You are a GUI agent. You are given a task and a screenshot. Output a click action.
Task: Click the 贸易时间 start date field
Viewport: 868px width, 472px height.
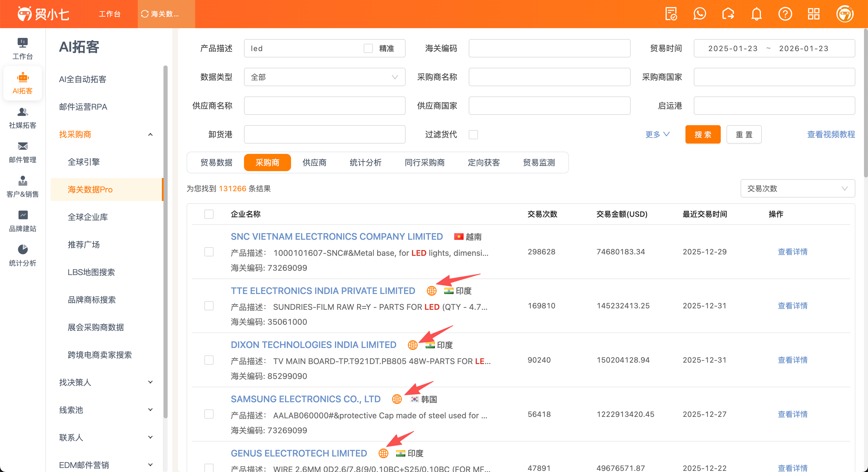(x=733, y=49)
